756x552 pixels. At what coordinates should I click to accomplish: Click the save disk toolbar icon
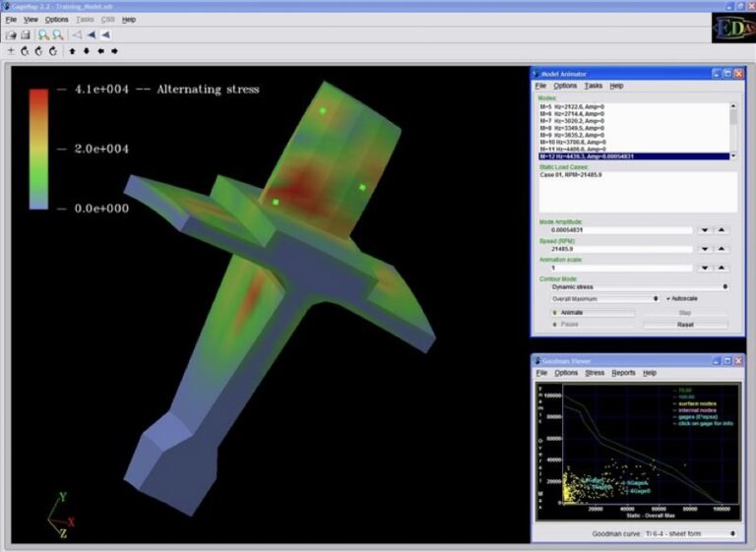pos(26,34)
